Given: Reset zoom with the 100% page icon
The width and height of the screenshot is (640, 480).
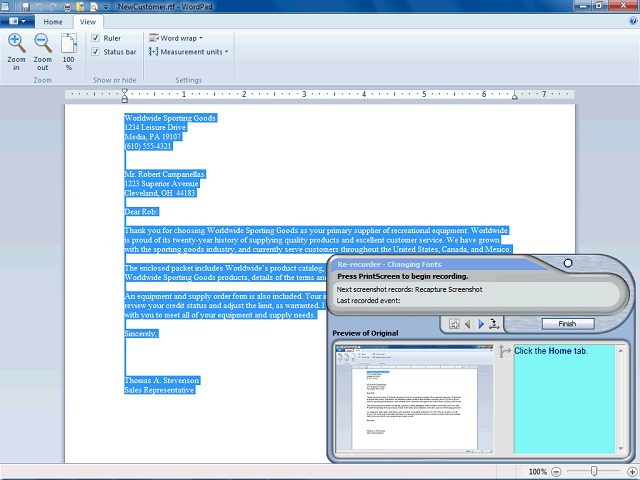Looking at the screenshot, I should click(69, 43).
